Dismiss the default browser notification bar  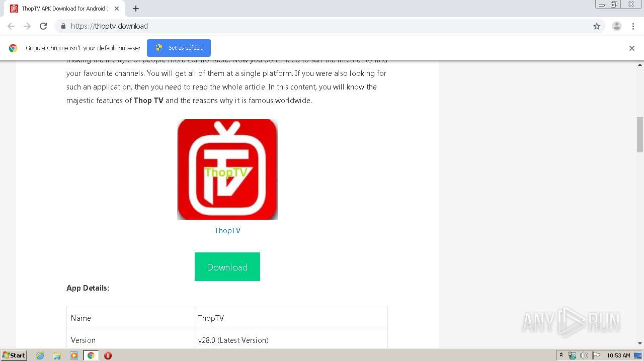coord(632,48)
